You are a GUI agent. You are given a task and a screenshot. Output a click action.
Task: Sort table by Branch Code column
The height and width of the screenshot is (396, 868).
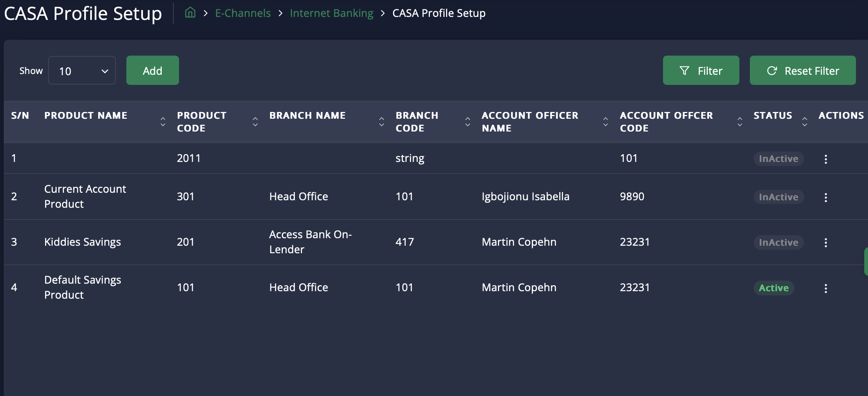click(468, 121)
